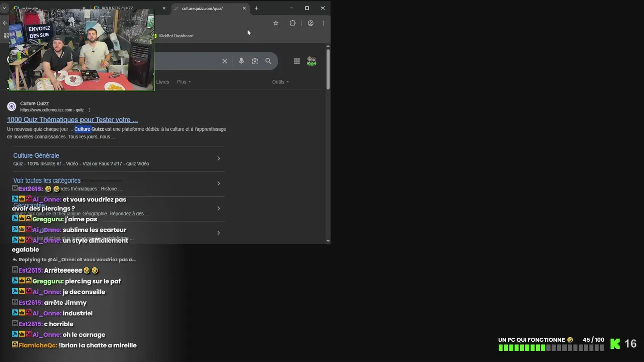This screenshot has width=644, height=362.
Task: Click the chat message 'oh le carnage'
Action: click(84, 335)
